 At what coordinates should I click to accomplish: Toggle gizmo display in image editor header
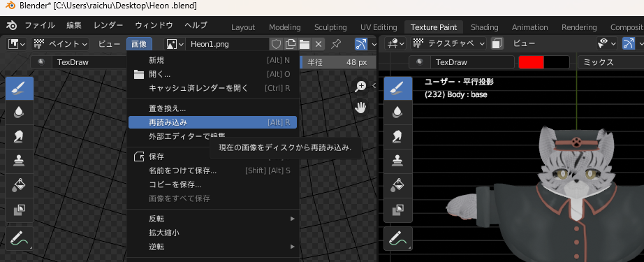tap(360, 44)
